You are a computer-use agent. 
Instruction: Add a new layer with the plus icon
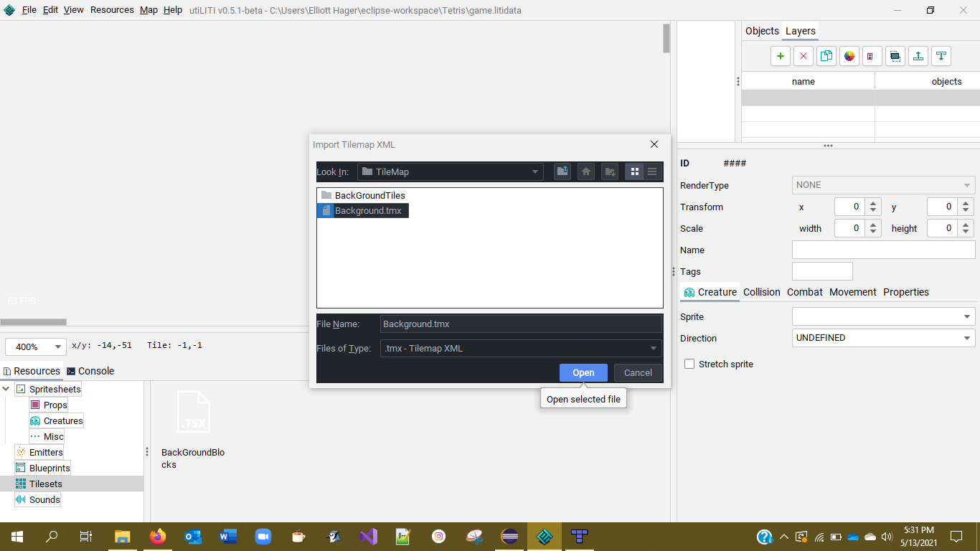780,55
